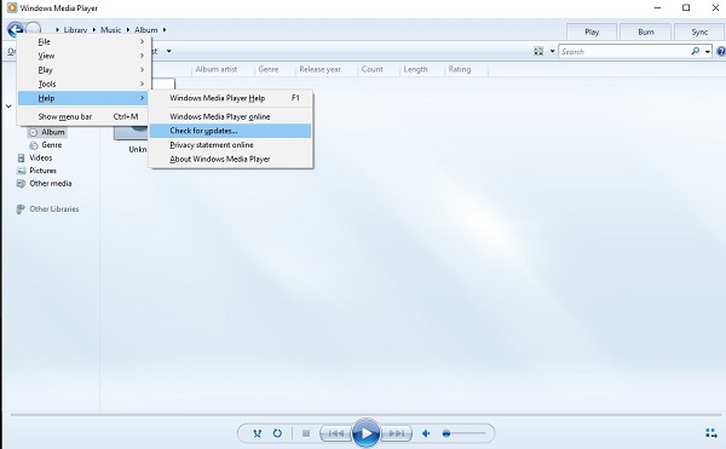Toggle repeat mode
This screenshot has height=449, width=726.
click(277, 433)
